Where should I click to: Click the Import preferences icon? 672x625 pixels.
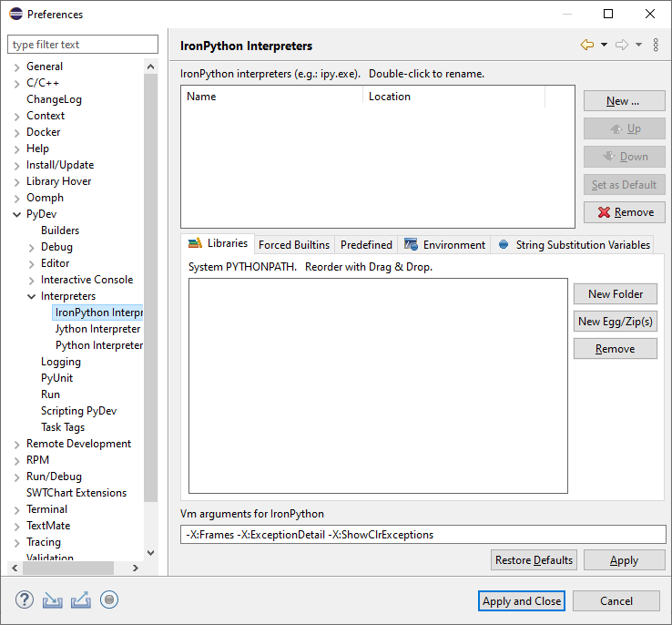pyautogui.click(x=52, y=600)
